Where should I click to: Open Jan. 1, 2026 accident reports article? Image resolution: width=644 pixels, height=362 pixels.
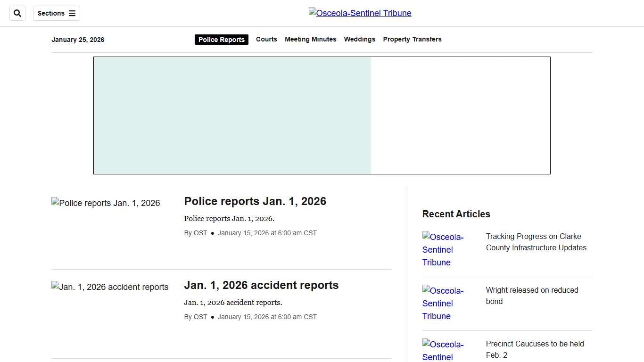coord(261,285)
